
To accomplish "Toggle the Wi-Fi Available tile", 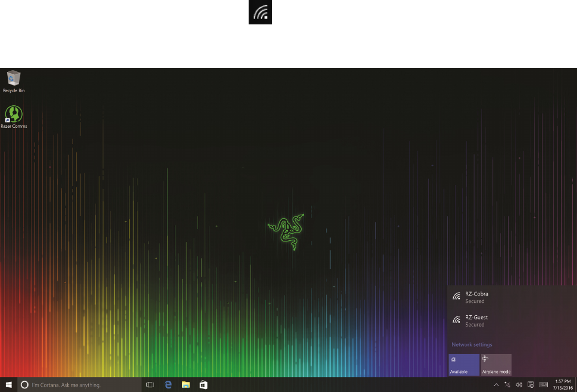I will pos(463,365).
